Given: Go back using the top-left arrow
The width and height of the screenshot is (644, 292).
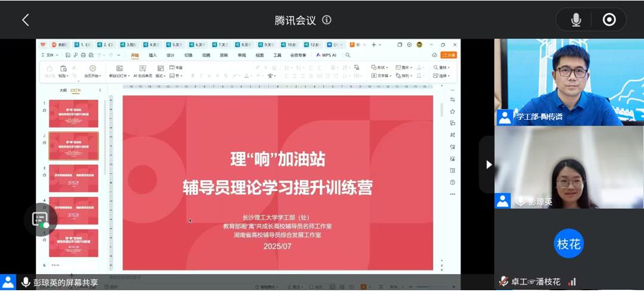Looking at the screenshot, I should coord(26,20).
